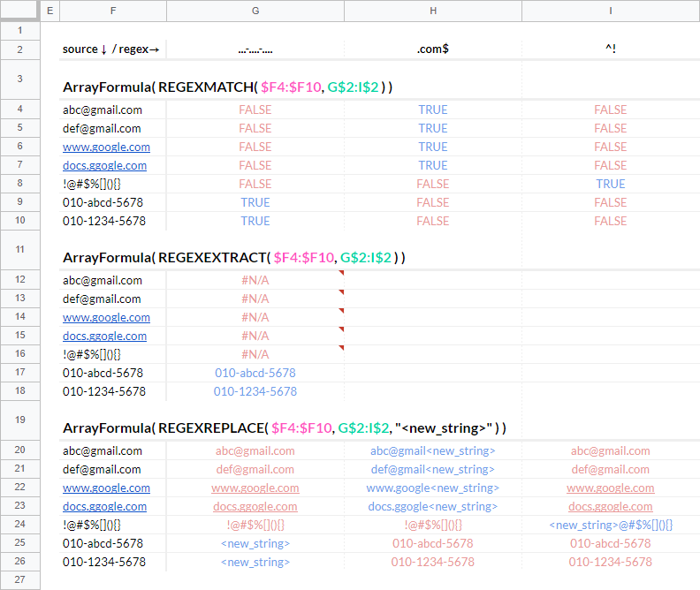700x590 pixels.
Task: Click #N/A error cell in row 12
Action: 255,280
